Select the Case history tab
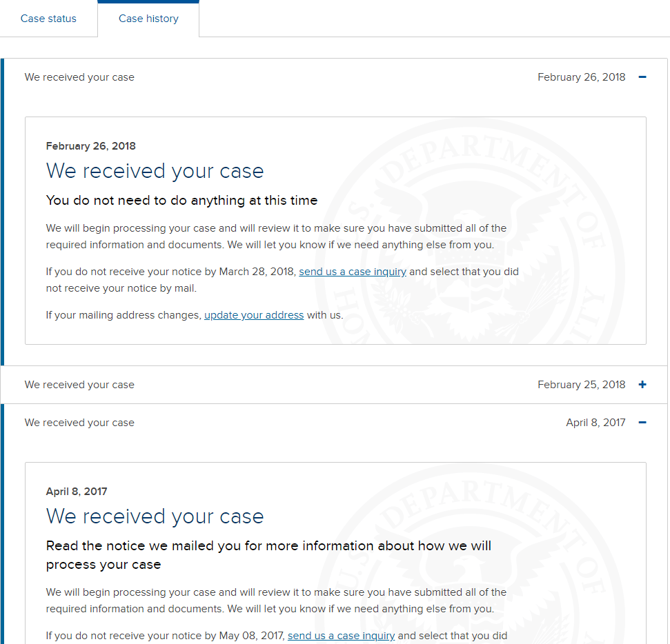 coord(148,19)
